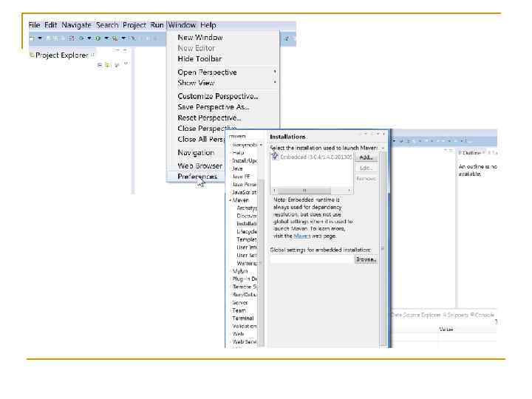
Task: Choose New Window from Window menu
Action: (x=200, y=38)
